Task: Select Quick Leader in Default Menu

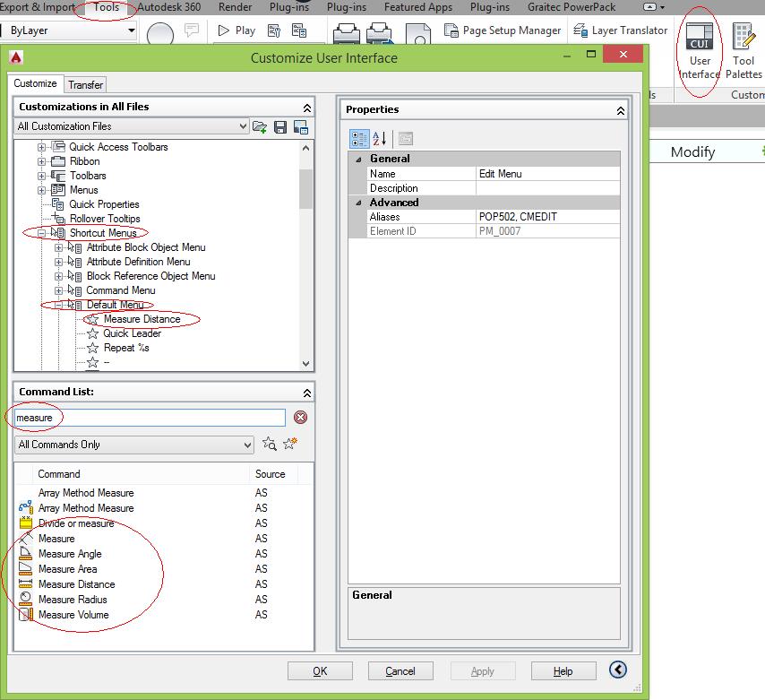Action: 132,333
